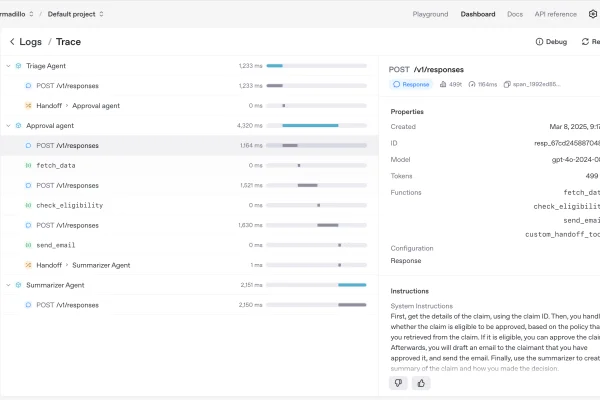The image size is (600, 400).
Task: Click the Approval agent timeline bar
Action: [x=310, y=126]
